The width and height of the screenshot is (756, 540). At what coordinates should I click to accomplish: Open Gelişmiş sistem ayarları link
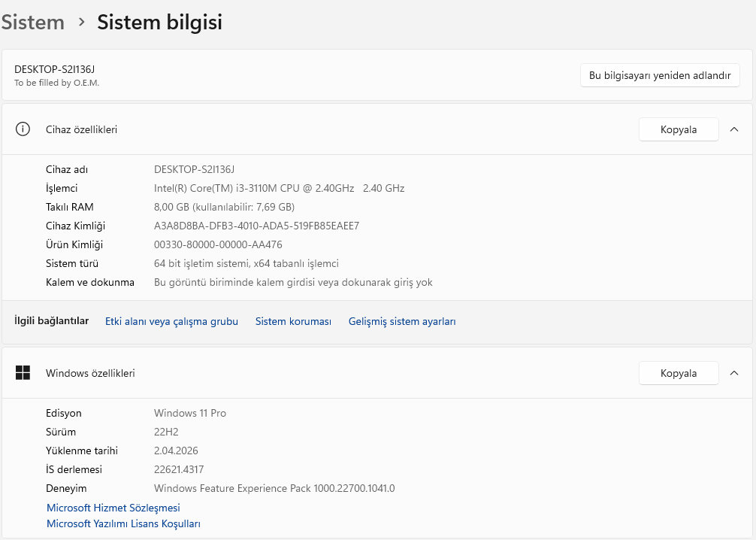tap(402, 321)
